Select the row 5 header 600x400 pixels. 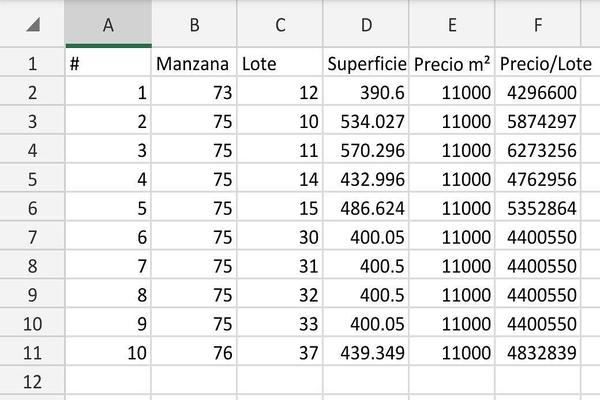tap(32, 181)
